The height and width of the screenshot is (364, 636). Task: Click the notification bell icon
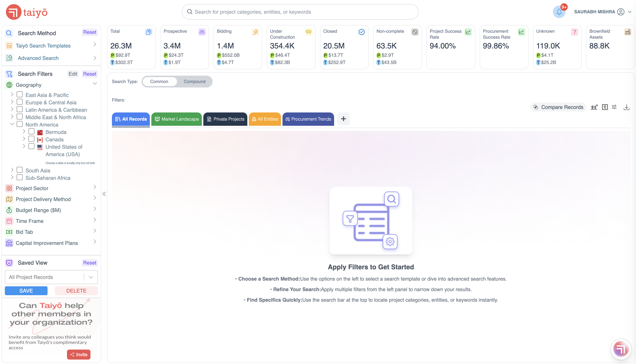click(x=559, y=12)
